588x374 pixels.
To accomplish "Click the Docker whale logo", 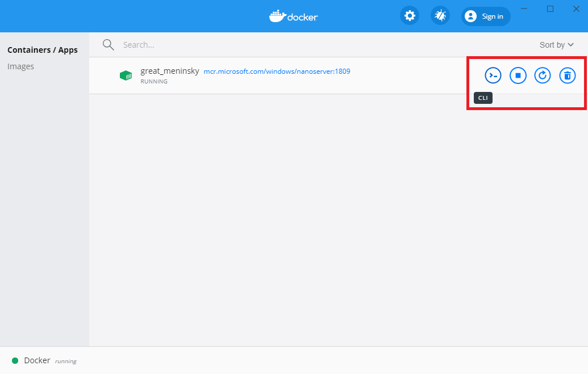I will click(x=294, y=16).
